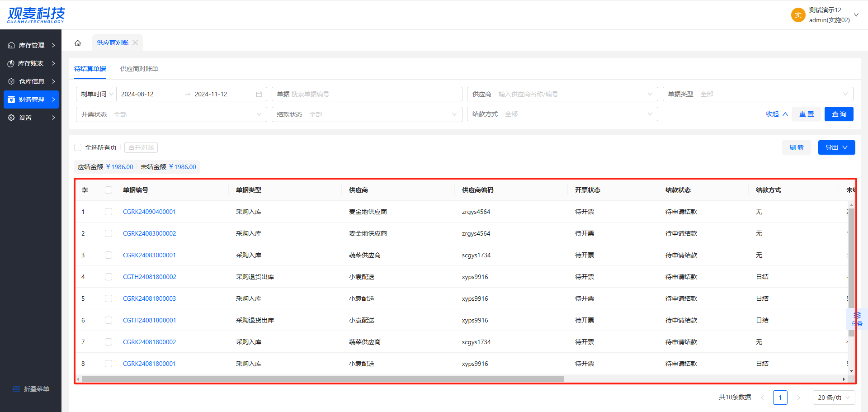Click page number 1 in pagination
868x412 pixels.
(x=780, y=398)
